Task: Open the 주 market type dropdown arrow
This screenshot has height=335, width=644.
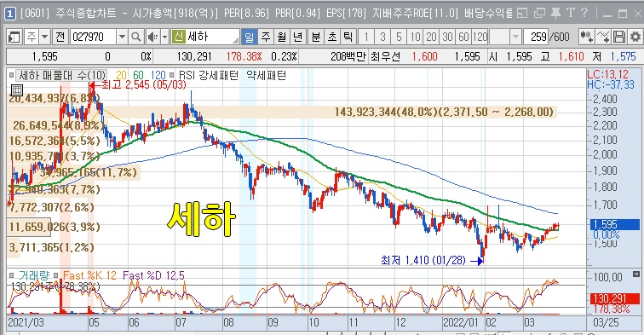Action: 45,37
